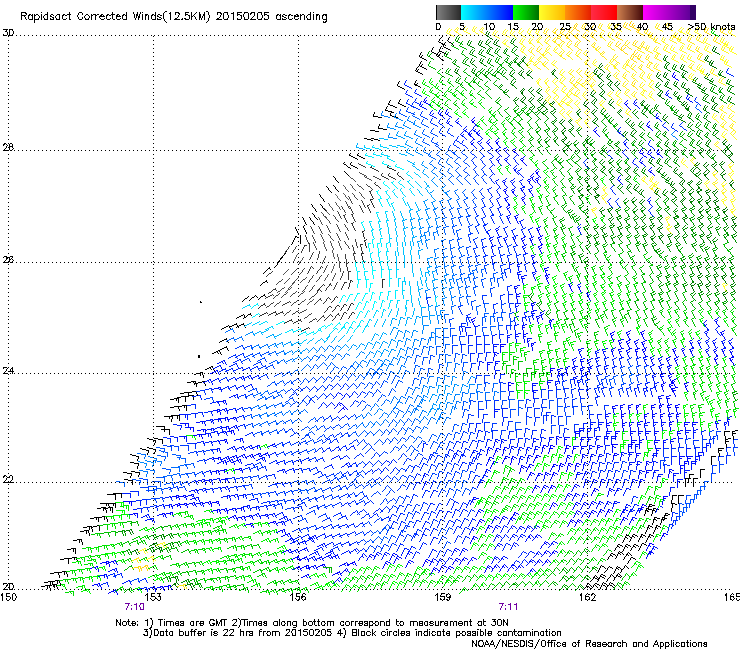Click latitude axis label '22'
The height and width of the screenshot is (650, 740).
coord(8,480)
